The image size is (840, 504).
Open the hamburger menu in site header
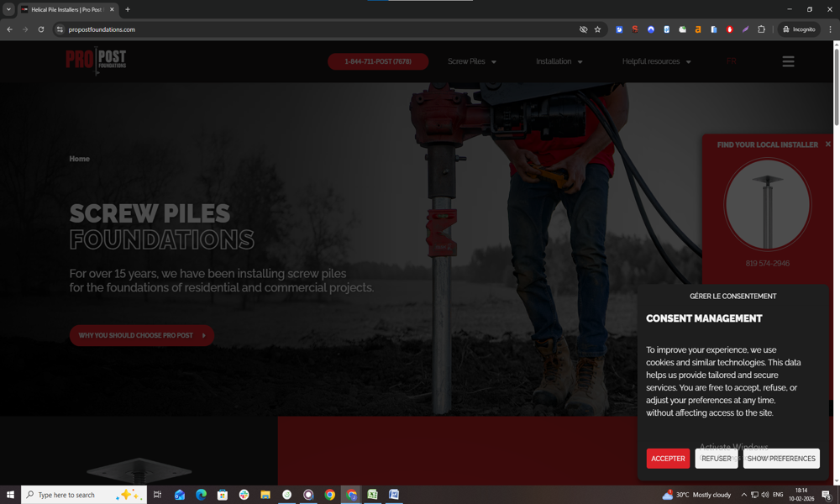tap(788, 61)
